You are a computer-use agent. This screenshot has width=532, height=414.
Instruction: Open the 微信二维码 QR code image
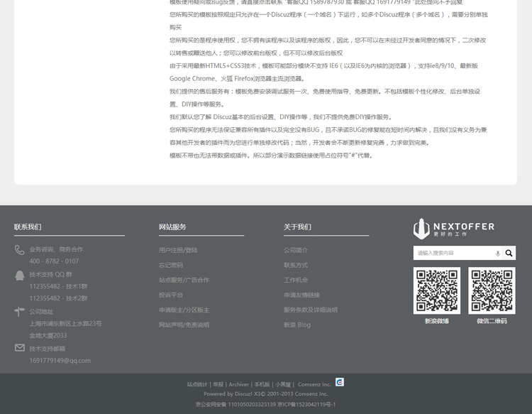(x=492, y=290)
